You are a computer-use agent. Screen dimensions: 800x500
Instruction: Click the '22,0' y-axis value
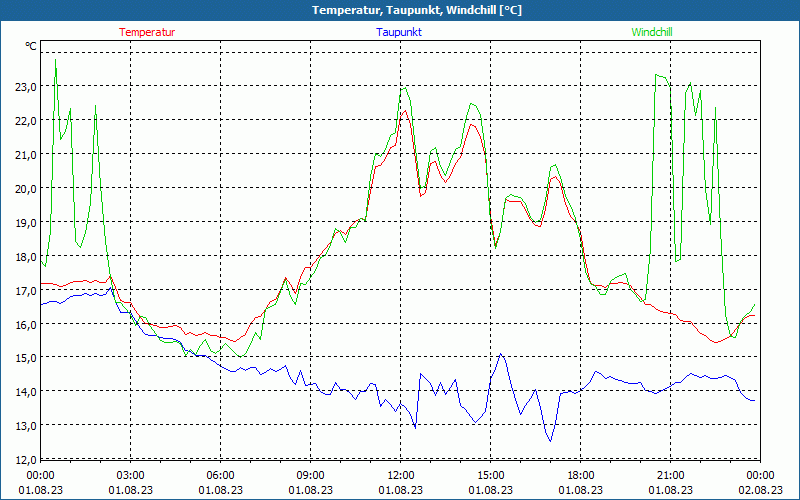point(26,121)
